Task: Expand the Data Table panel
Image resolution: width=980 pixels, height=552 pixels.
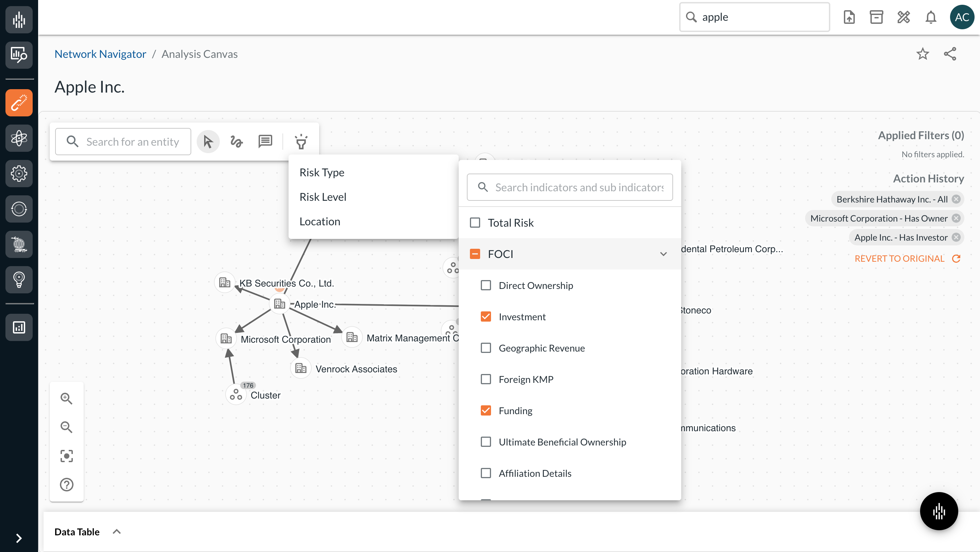Action: click(x=116, y=532)
